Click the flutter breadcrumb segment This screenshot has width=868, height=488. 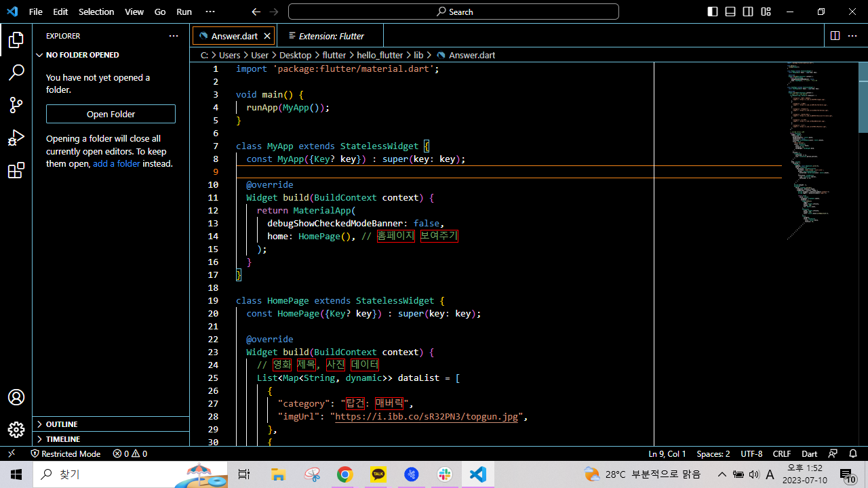(x=334, y=55)
